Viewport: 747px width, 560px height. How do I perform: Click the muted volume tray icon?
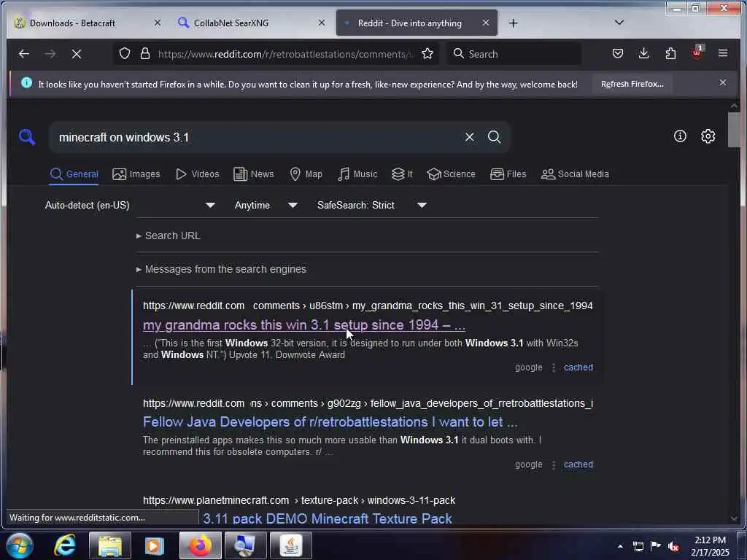673,546
